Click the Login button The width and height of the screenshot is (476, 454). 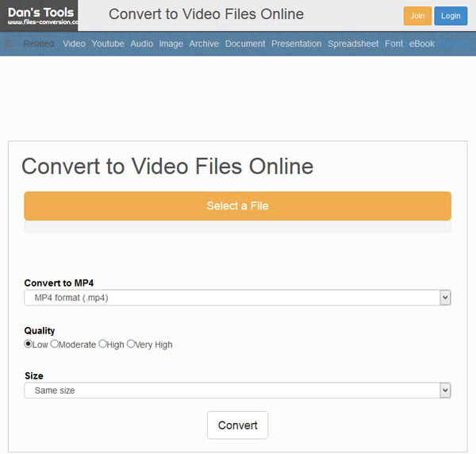(x=451, y=16)
